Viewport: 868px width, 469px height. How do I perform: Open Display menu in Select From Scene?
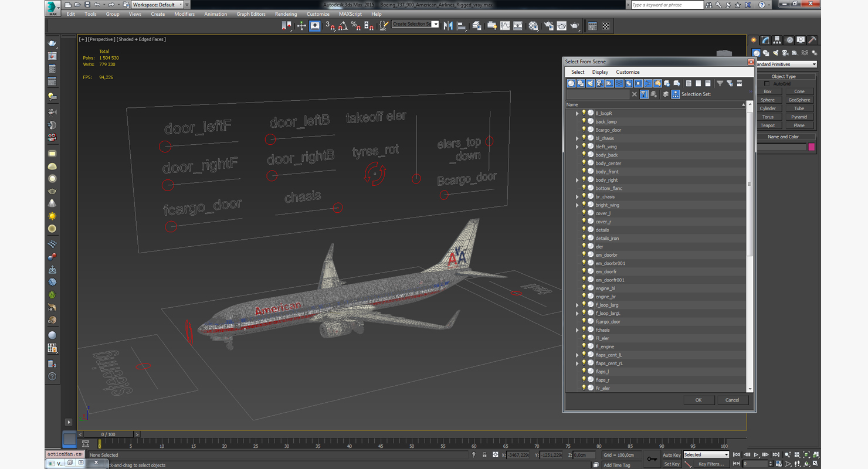[x=600, y=72]
